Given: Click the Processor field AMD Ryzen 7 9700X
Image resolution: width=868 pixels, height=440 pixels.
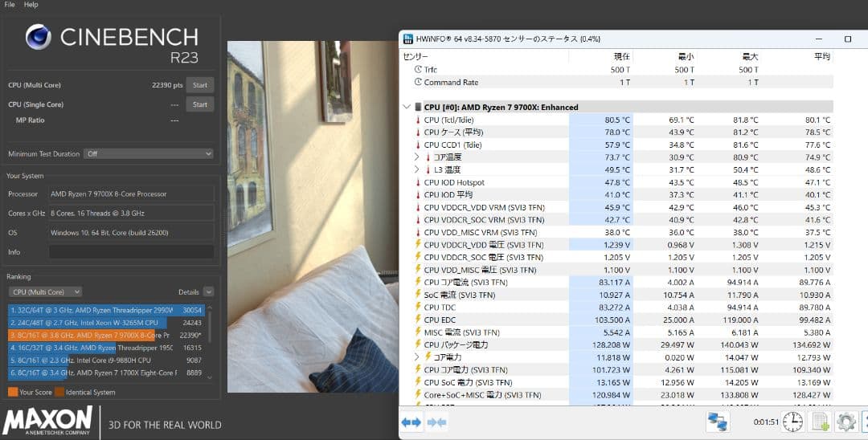Looking at the screenshot, I should (x=131, y=194).
